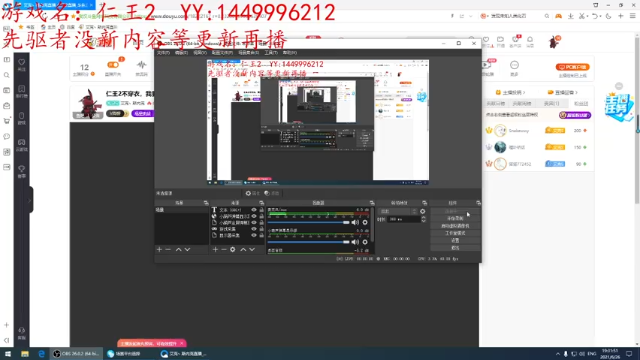
Task: Click trophy icon in Douyu dark sidebar
Action: [x=22, y=168]
